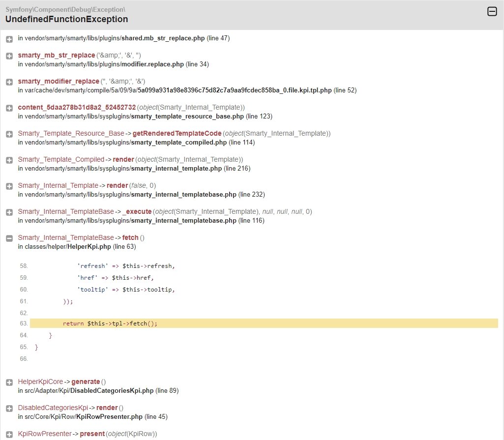Click the _execute method name

point(137,211)
